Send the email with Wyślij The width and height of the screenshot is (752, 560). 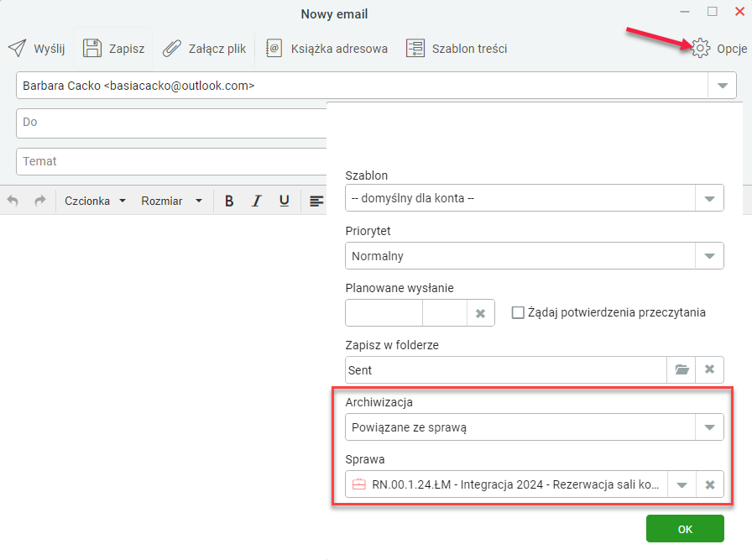[x=36, y=49]
